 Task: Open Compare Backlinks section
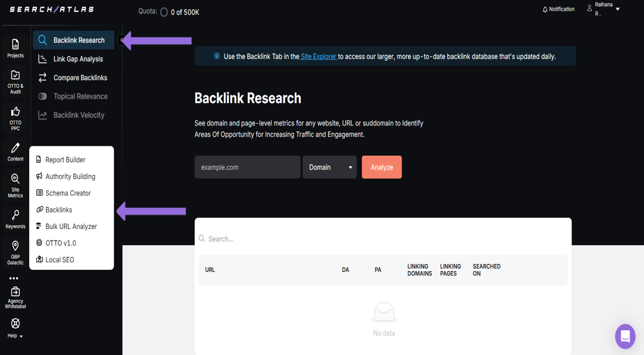point(80,78)
